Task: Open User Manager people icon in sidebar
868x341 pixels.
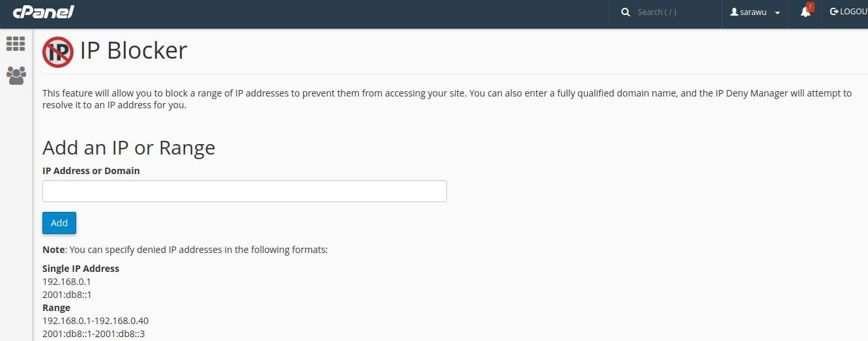Action: pyautogui.click(x=16, y=76)
